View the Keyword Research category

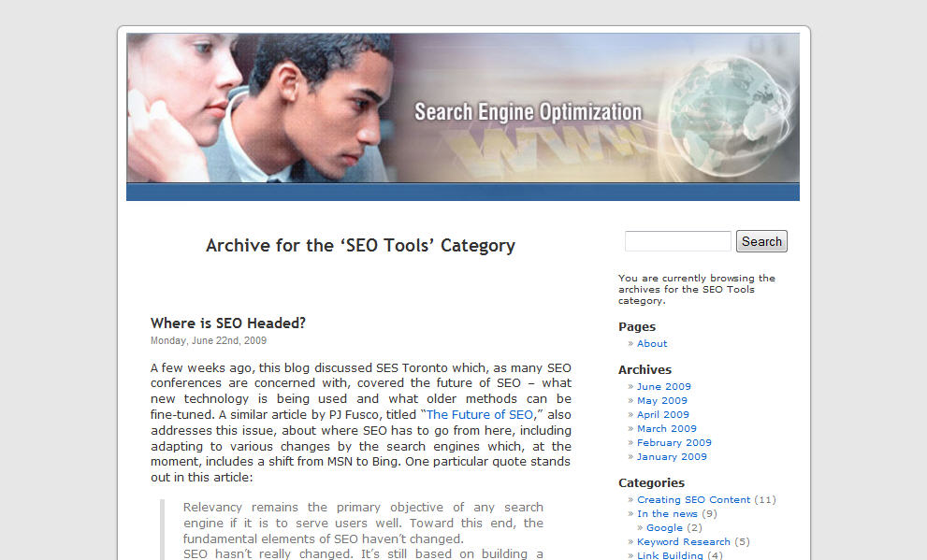tap(683, 541)
